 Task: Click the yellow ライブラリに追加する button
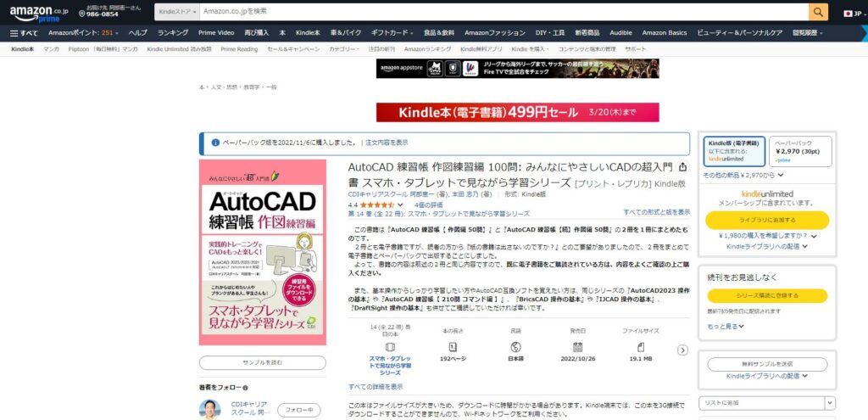(767, 219)
